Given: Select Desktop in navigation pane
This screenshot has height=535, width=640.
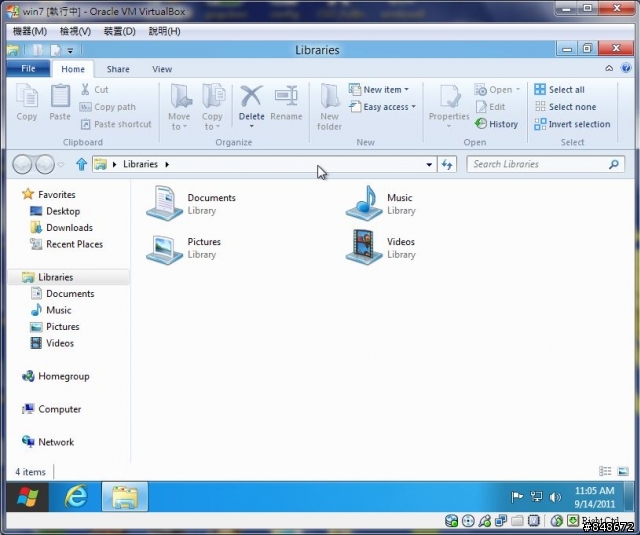Looking at the screenshot, I should click(55, 211).
